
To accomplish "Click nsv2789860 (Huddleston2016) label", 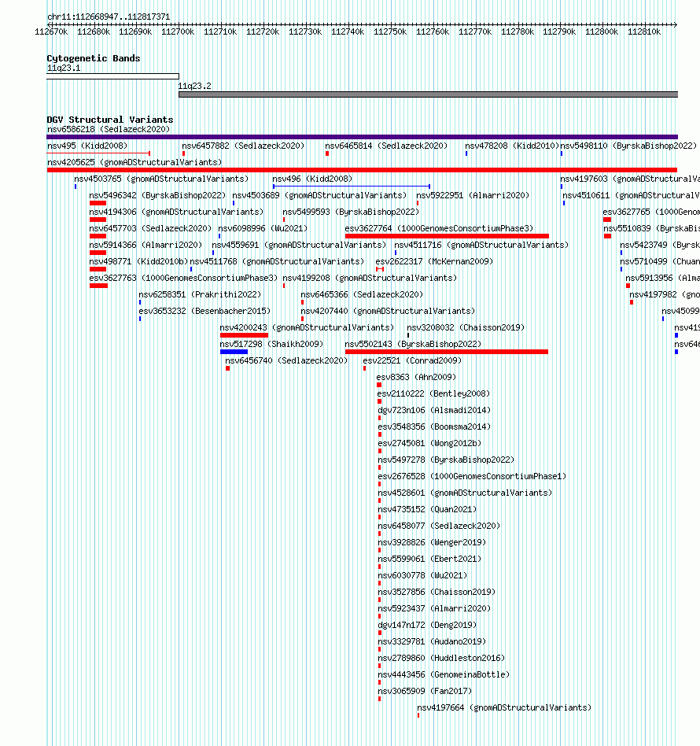I will click(441, 659).
